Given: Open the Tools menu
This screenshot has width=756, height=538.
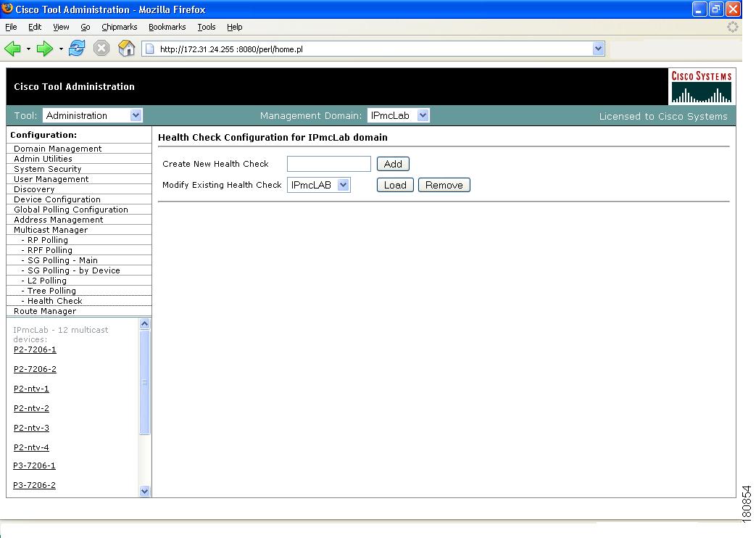Looking at the screenshot, I should click(x=207, y=27).
